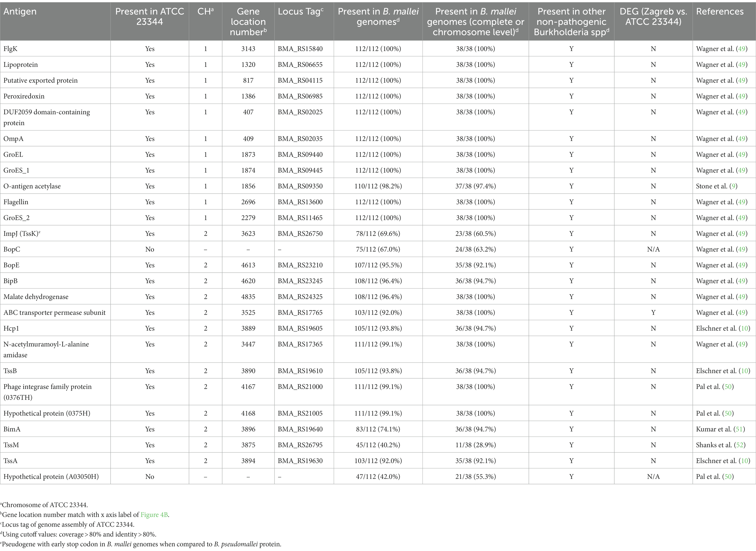Click the N/A DEG value in BopC row
756x551 pixels.
(x=653, y=249)
